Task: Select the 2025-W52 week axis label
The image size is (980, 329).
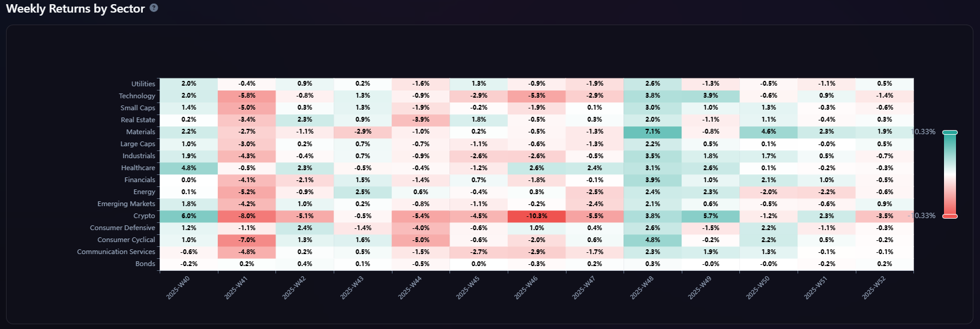Action: (874, 288)
